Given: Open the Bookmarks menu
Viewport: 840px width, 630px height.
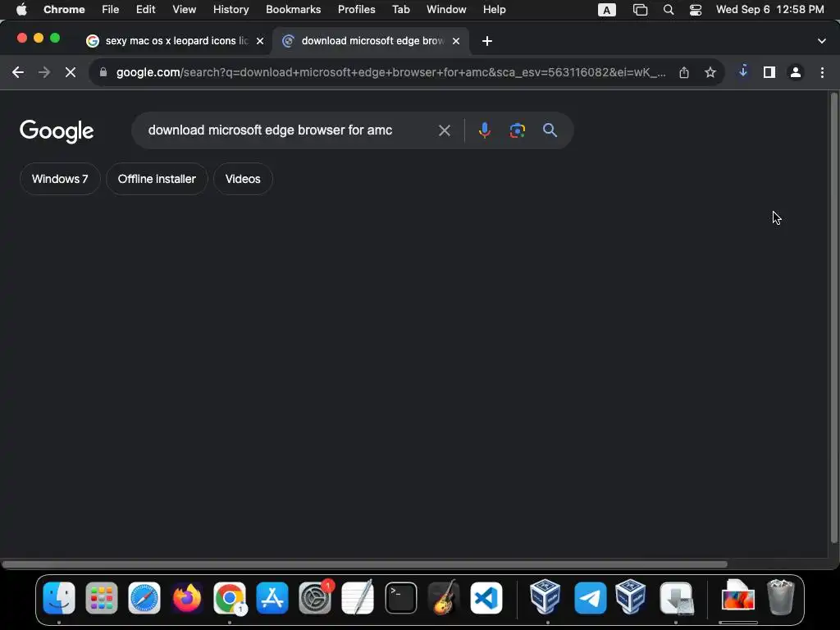Looking at the screenshot, I should tap(293, 10).
